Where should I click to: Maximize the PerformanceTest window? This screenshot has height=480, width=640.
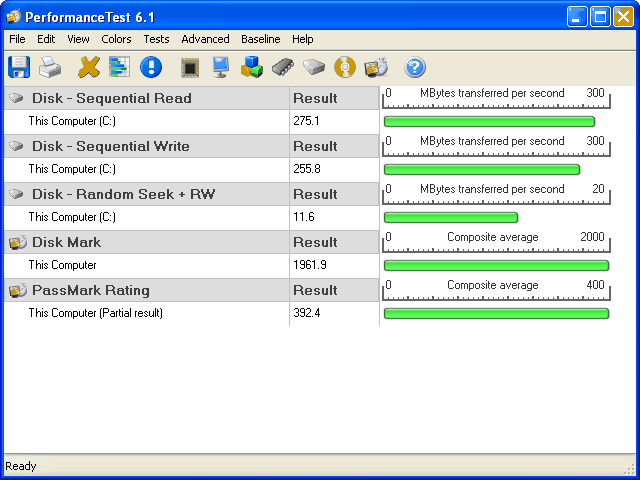point(600,17)
